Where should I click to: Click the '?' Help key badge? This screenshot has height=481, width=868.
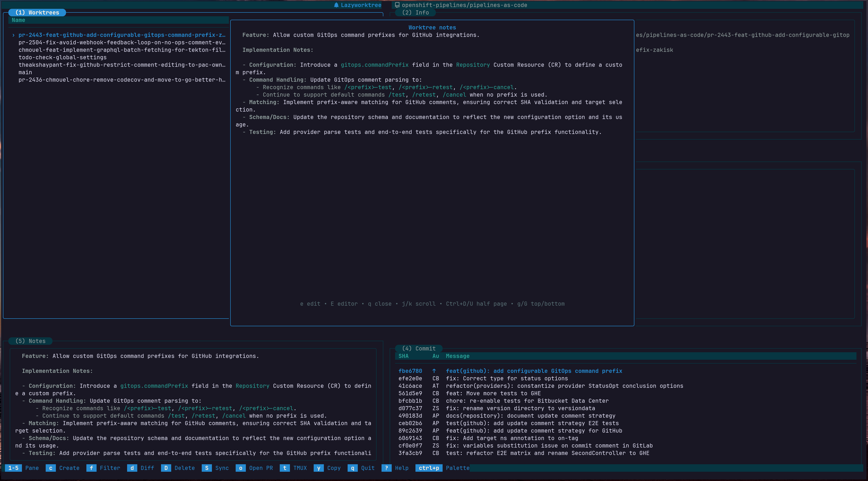click(x=386, y=468)
